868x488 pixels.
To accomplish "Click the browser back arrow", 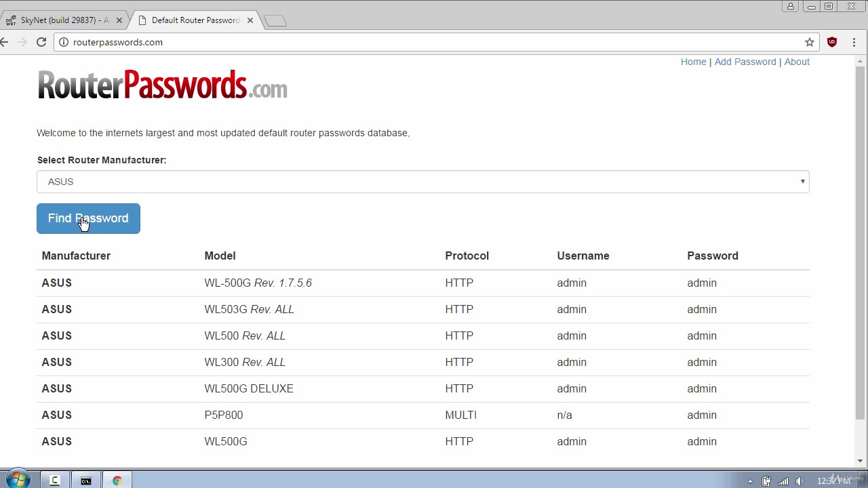I will 4,42.
